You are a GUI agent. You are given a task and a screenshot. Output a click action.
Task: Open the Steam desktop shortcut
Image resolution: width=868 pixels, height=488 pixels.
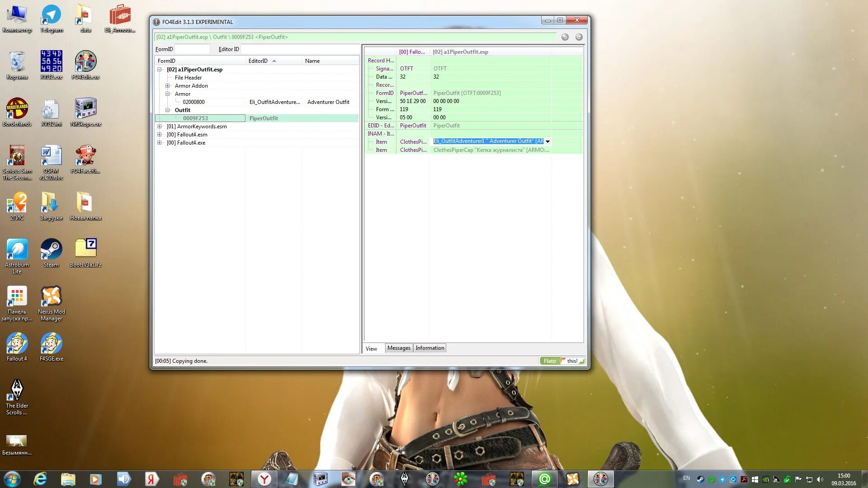[x=51, y=253]
